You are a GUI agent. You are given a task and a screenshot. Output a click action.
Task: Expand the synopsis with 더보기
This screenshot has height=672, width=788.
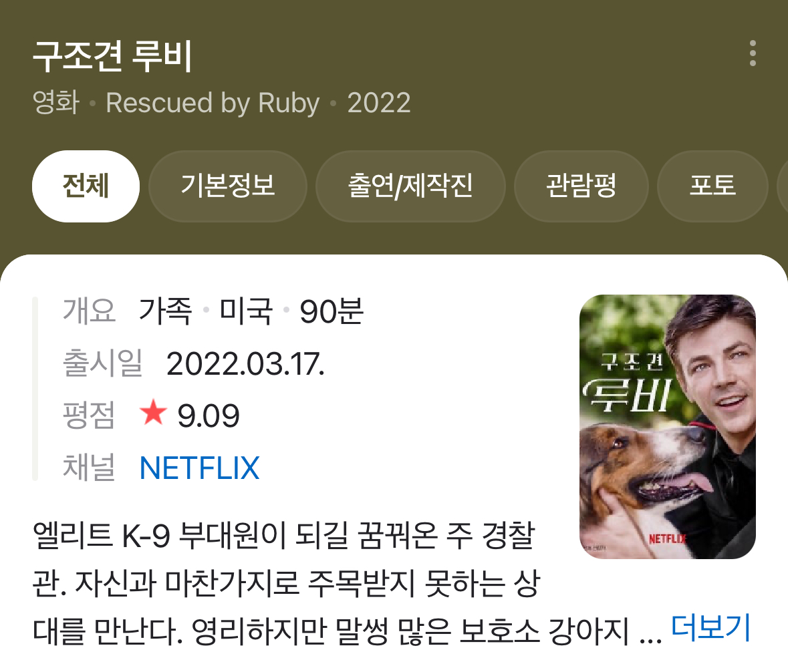click(710, 627)
